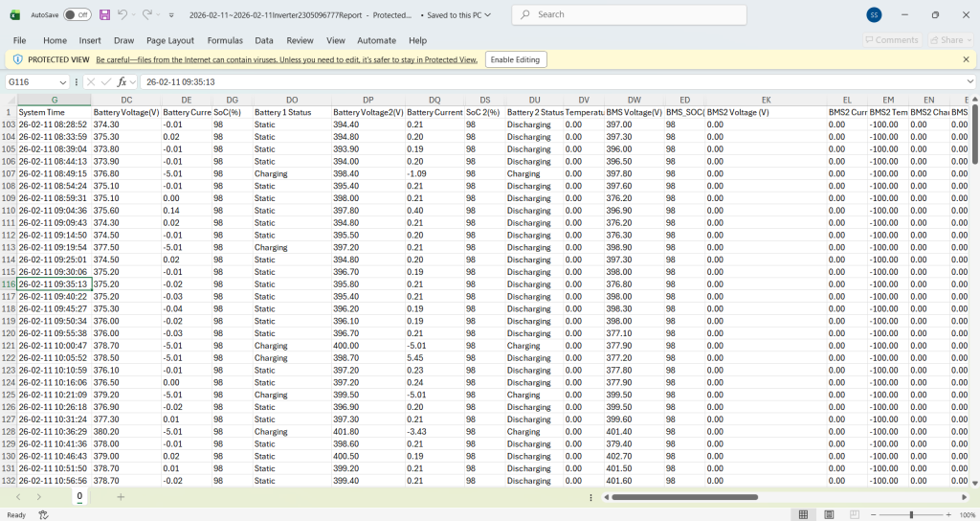This screenshot has width=980, height=521.
Task: Select Normal view icon in status bar
Action: pyautogui.click(x=804, y=514)
